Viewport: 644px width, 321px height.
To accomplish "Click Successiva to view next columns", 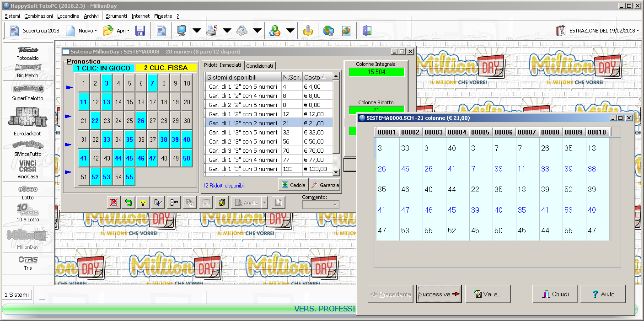I will 439,294.
